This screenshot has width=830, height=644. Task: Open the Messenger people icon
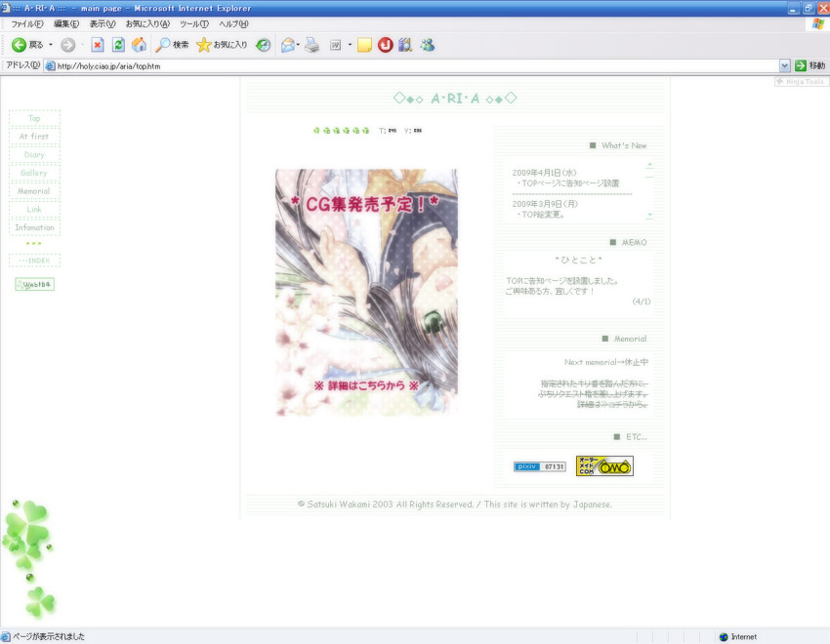(428, 45)
